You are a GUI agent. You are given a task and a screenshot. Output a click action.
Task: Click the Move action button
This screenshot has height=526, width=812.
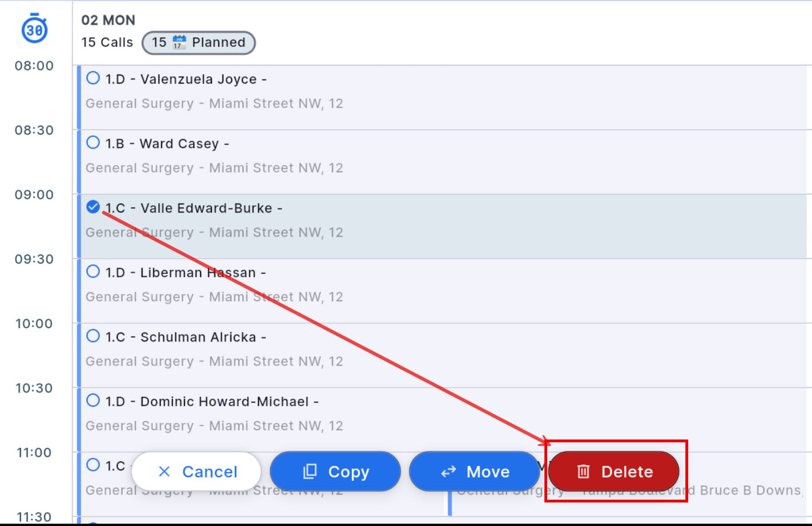(x=474, y=471)
